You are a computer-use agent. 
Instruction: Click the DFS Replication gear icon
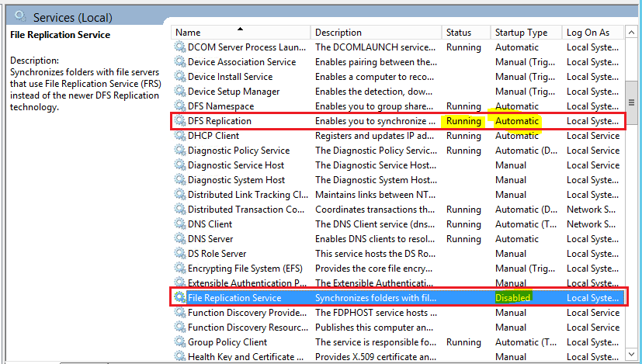click(180, 120)
